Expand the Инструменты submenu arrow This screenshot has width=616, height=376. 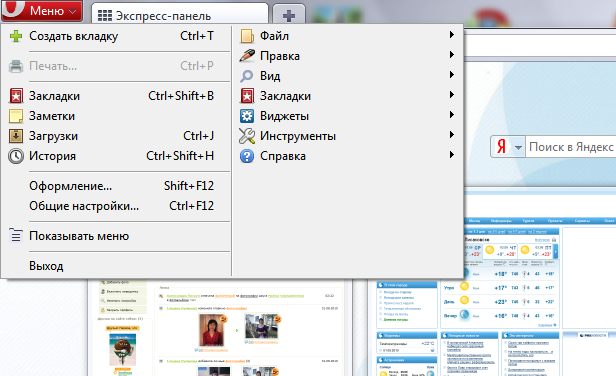pos(452,135)
